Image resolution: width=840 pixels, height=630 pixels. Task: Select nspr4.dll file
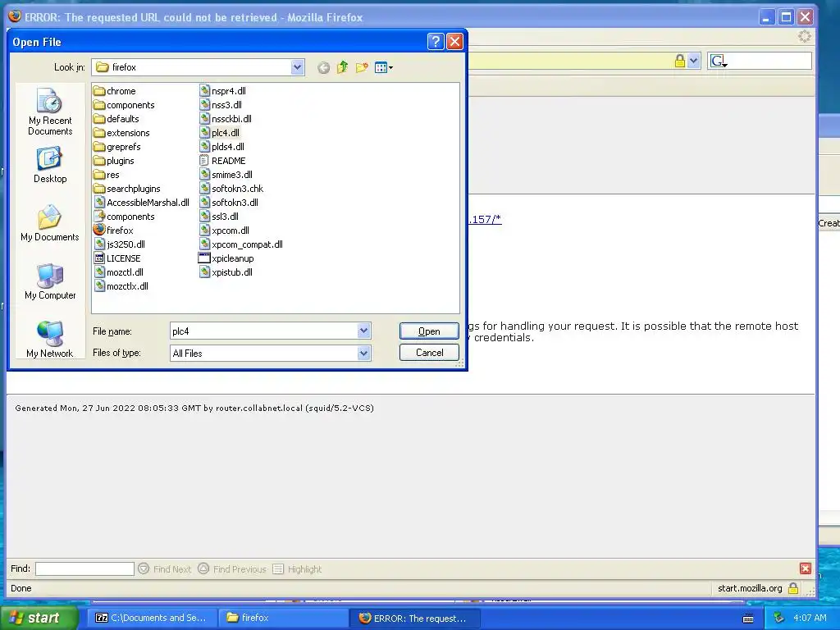[x=223, y=91]
